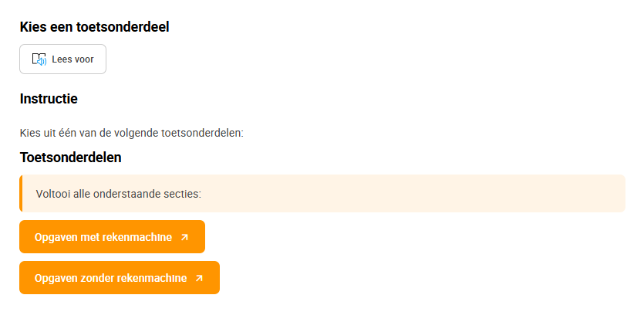Screen dimensions: 644x322
Task: Click the Instructie heading
Action: (49, 99)
